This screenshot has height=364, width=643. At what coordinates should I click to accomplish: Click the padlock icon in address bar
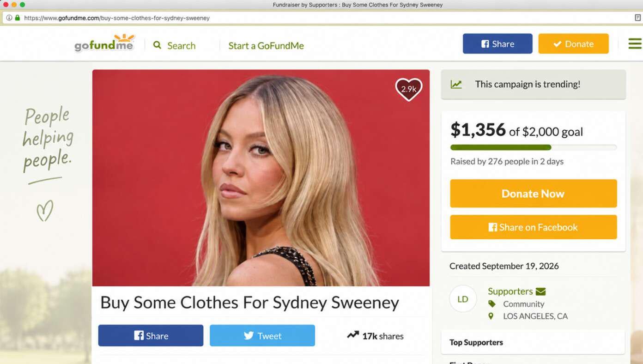pyautogui.click(x=18, y=18)
